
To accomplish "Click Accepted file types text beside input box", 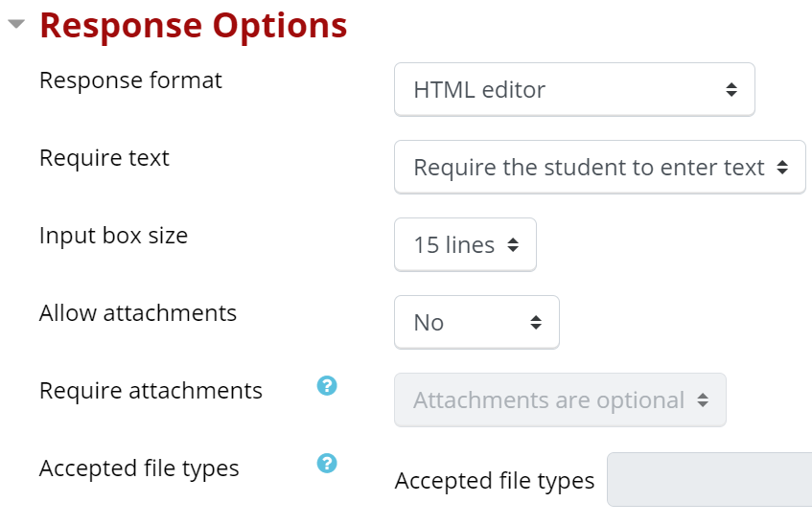I will pos(495,481).
